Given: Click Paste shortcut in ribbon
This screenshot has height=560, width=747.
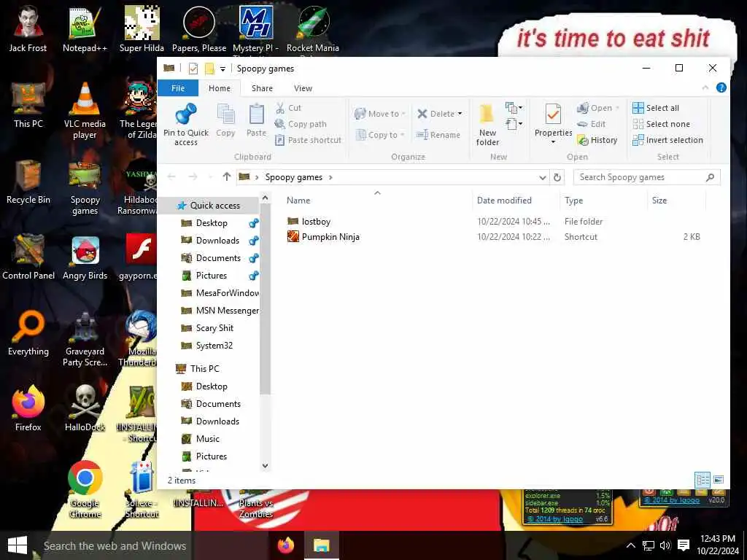Looking at the screenshot, I should [309, 140].
